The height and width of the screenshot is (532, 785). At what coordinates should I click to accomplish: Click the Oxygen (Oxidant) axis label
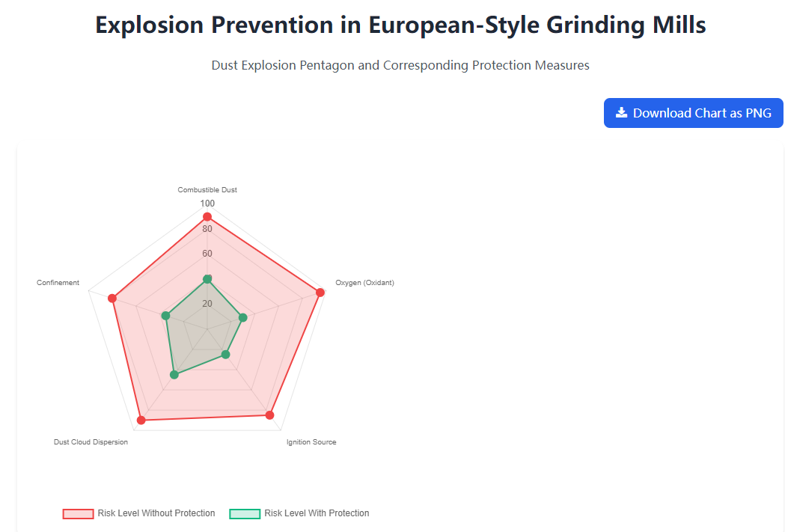[365, 283]
